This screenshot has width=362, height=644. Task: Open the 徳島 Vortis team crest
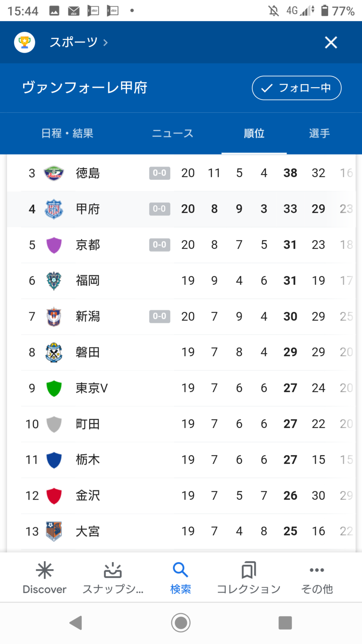point(54,173)
